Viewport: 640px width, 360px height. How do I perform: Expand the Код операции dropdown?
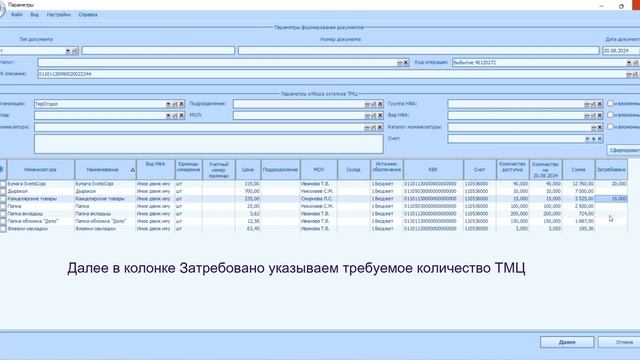pyautogui.click(x=629, y=63)
